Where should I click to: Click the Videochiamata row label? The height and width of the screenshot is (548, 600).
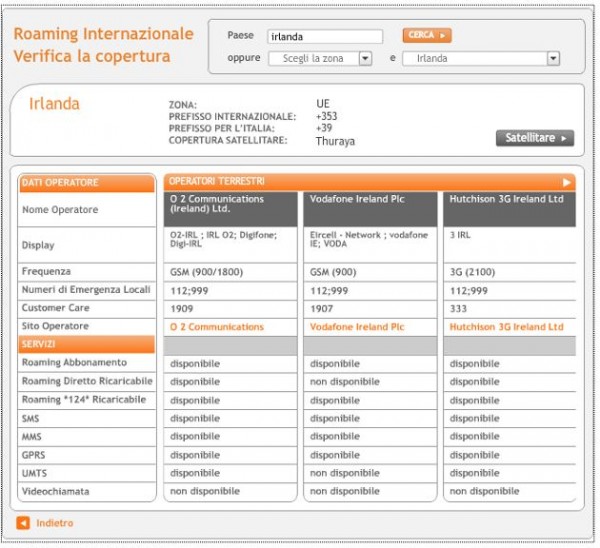pyautogui.click(x=55, y=491)
